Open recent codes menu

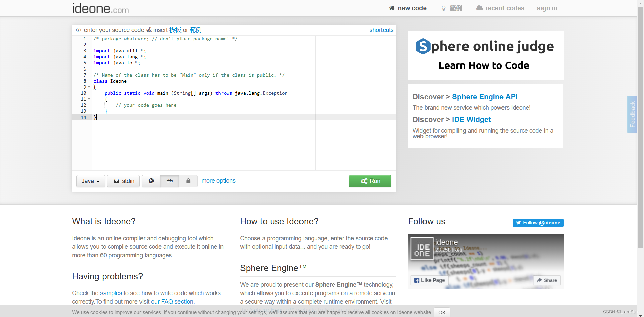point(500,8)
